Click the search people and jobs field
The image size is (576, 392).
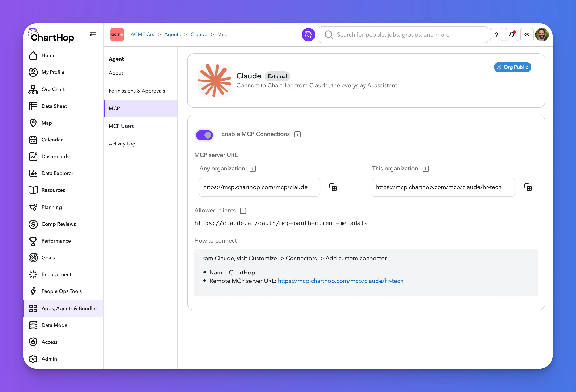point(403,35)
